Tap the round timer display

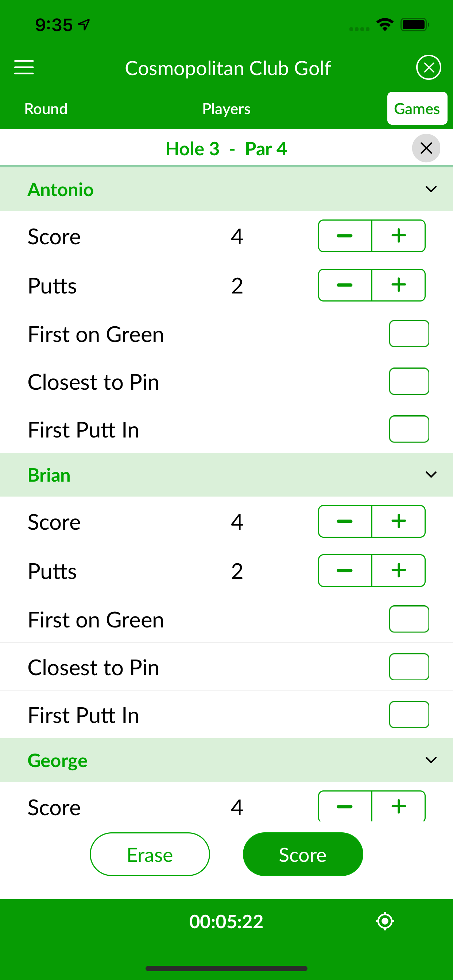click(226, 921)
